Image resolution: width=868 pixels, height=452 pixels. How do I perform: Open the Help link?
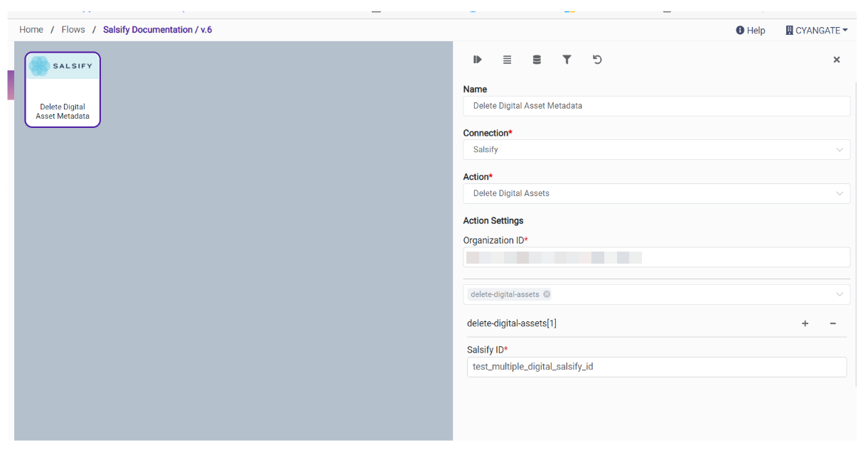pyautogui.click(x=751, y=30)
